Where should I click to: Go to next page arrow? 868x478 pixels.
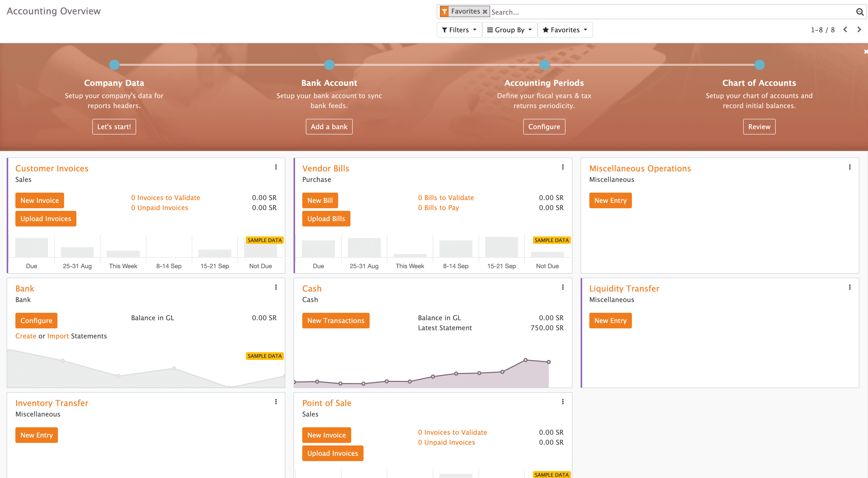coord(859,30)
